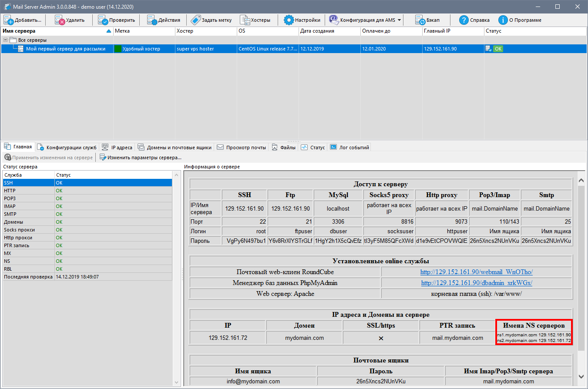Click the Главный IP column header

click(453, 31)
